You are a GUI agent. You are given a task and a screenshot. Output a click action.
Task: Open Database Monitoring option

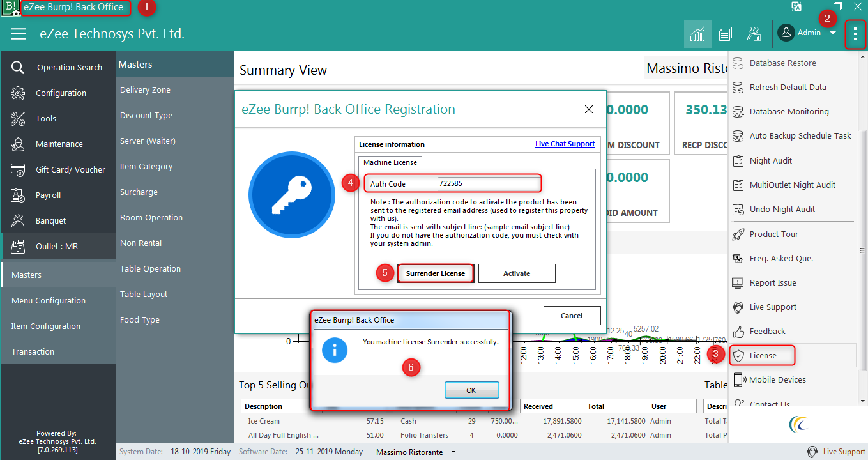point(792,111)
